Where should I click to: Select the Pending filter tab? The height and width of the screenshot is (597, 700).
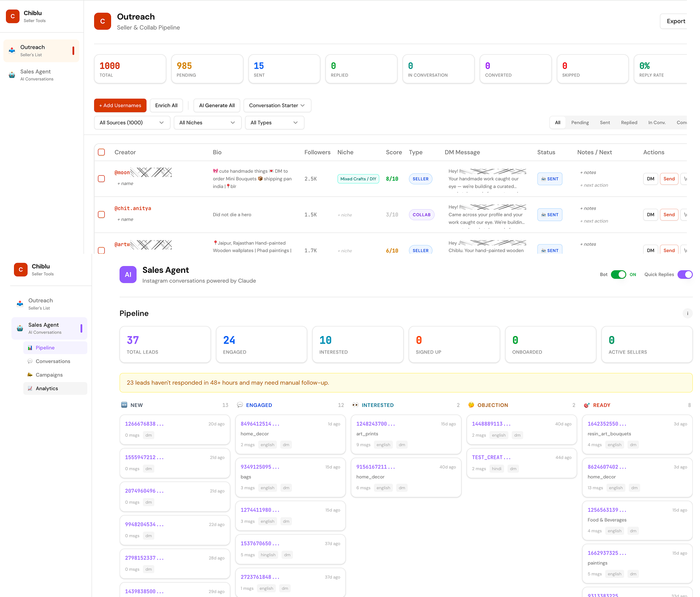click(580, 123)
